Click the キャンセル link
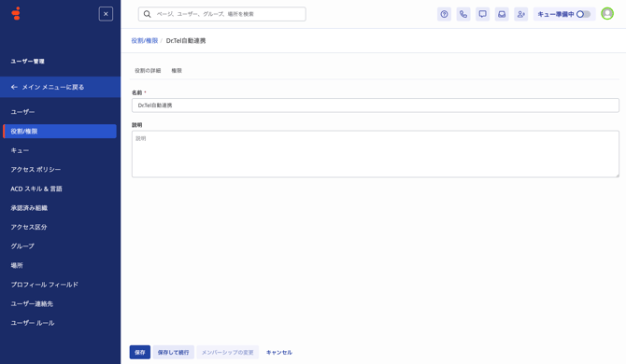Image resolution: width=626 pixels, height=364 pixels. 279,353
